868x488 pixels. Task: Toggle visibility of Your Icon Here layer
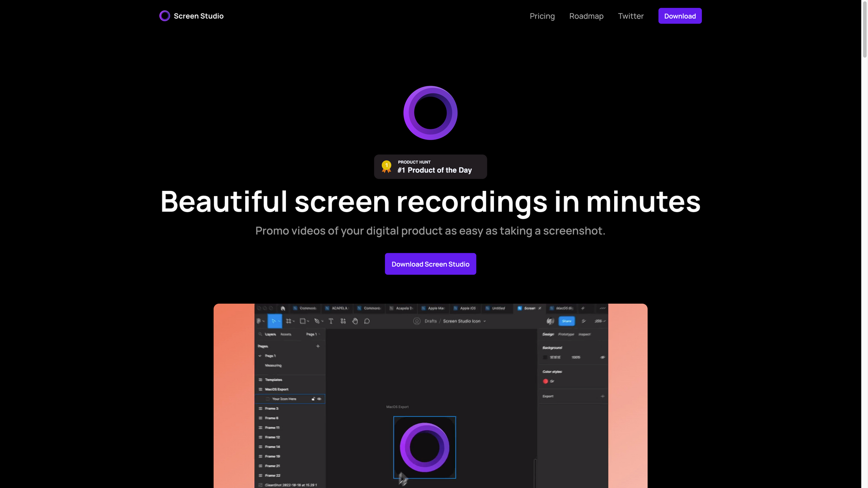[x=319, y=399]
